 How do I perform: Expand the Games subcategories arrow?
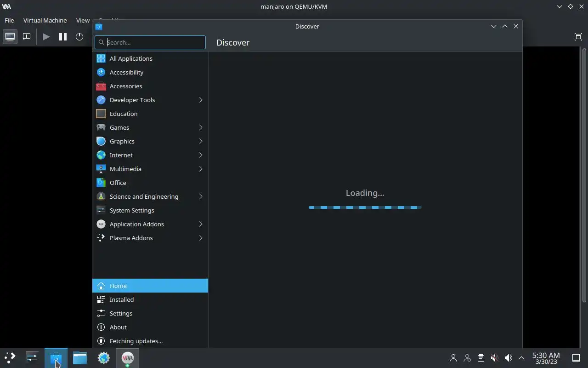(201, 127)
